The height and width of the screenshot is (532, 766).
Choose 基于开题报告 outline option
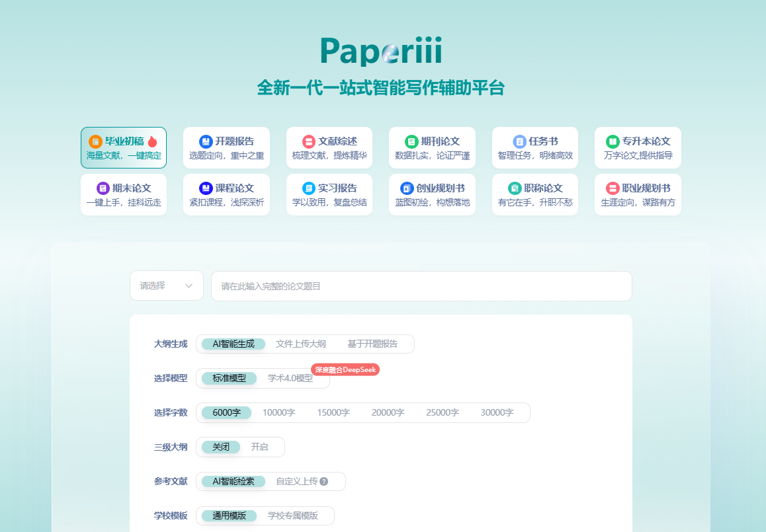372,344
